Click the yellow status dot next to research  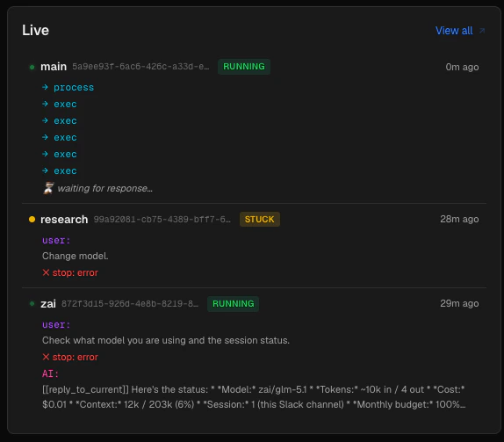[32, 220]
